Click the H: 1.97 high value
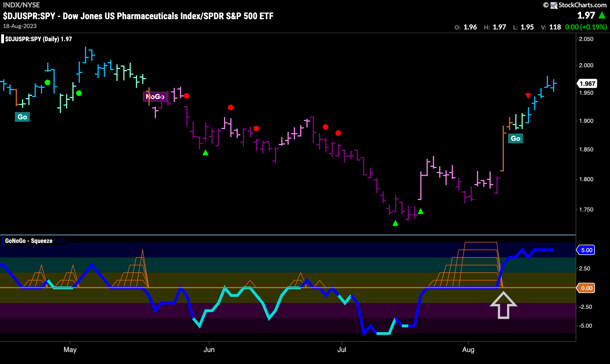610x364 pixels. pos(495,27)
